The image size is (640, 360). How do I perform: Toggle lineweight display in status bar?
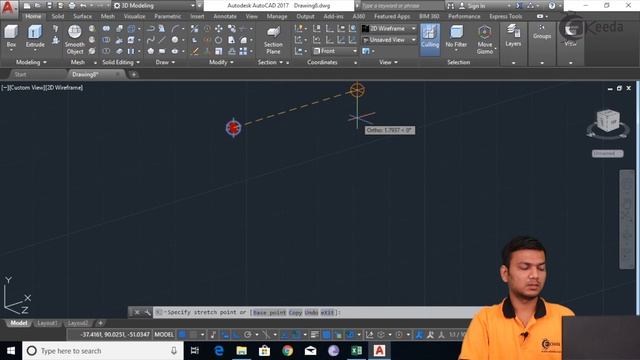click(314, 334)
